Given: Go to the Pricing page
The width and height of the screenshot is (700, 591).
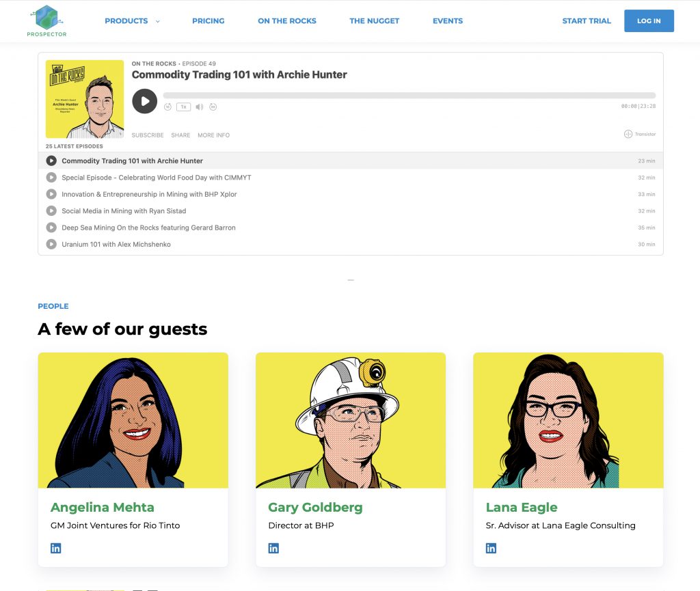Looking at the screenshot, I should [x=208, y=21].
